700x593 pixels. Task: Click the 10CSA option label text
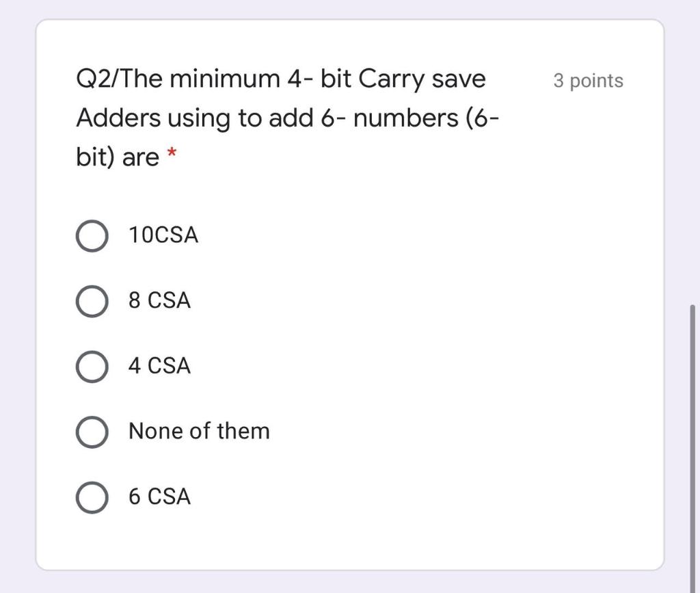pos(163,235)
